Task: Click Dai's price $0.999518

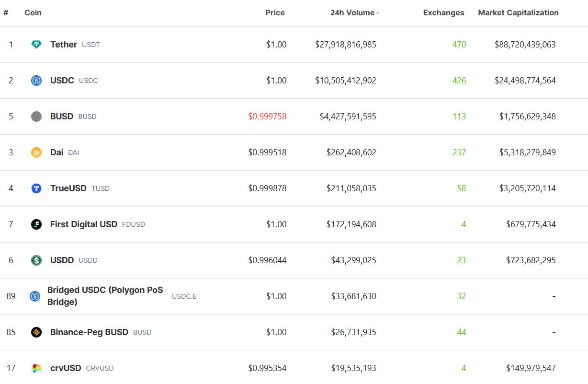Action: pyautogui.click(x=267, y=152)
